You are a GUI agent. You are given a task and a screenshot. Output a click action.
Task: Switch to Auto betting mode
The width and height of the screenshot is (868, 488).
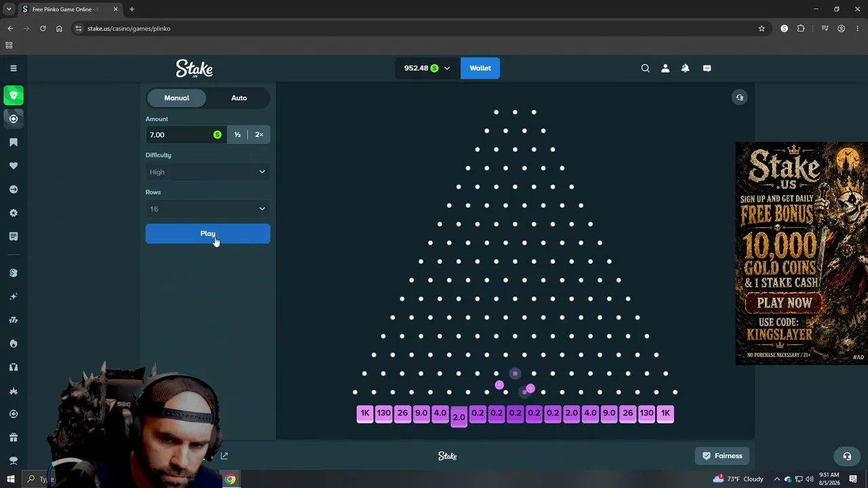click(x=239, y=98)
